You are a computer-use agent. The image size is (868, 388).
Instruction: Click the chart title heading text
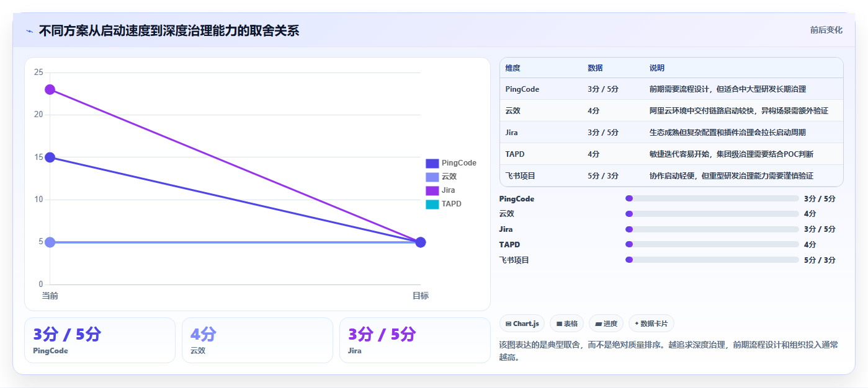tap(169, 30)
